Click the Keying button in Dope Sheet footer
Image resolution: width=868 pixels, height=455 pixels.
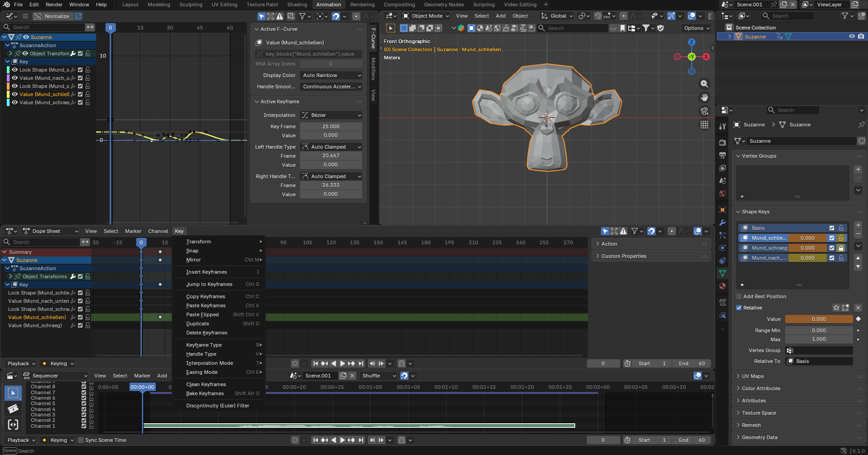[x=57, y=363]
